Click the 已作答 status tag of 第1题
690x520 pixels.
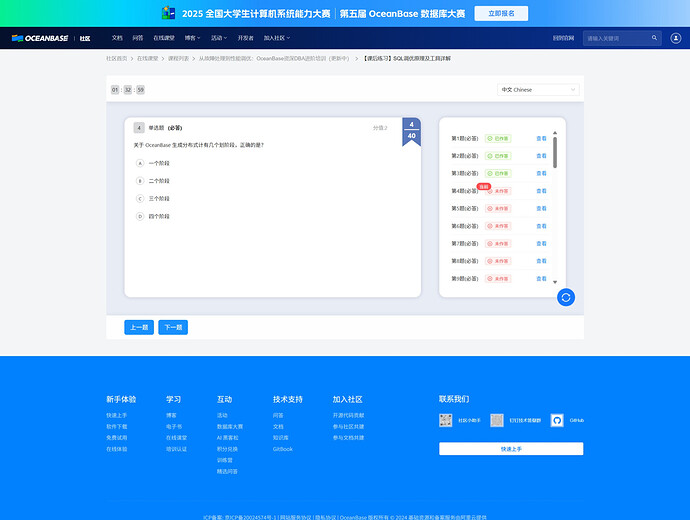click(x=498, y=139)
